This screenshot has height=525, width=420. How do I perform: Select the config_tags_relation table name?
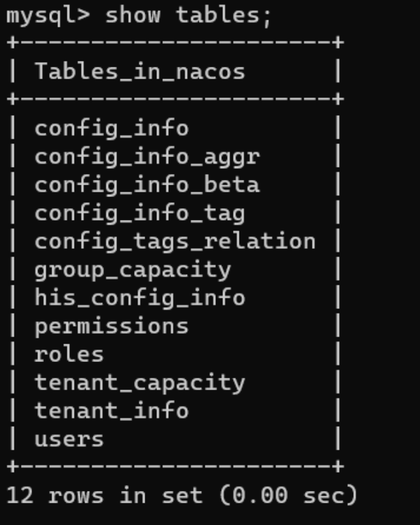point(175,241)
